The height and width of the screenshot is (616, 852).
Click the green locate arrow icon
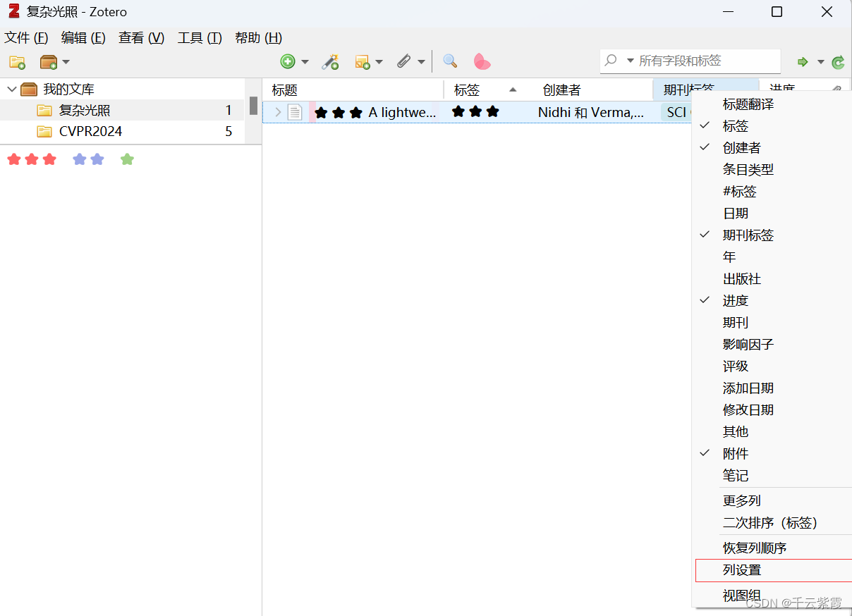[803, 62]
